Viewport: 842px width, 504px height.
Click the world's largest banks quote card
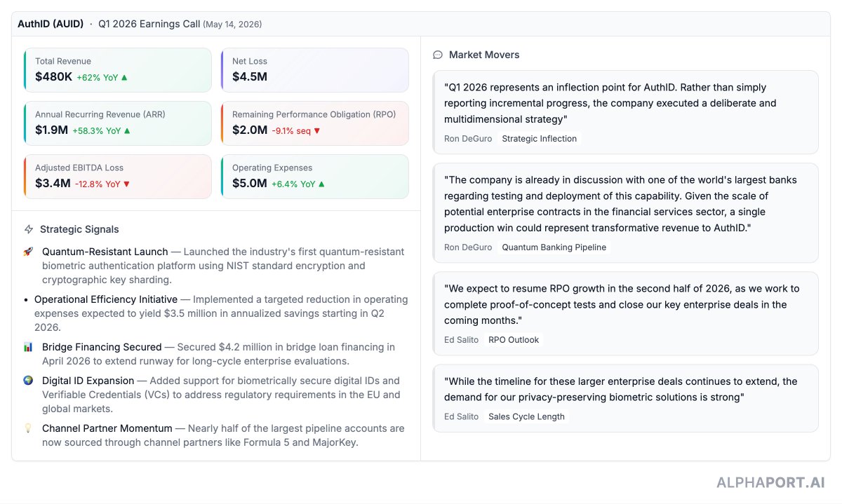[626, 213]
